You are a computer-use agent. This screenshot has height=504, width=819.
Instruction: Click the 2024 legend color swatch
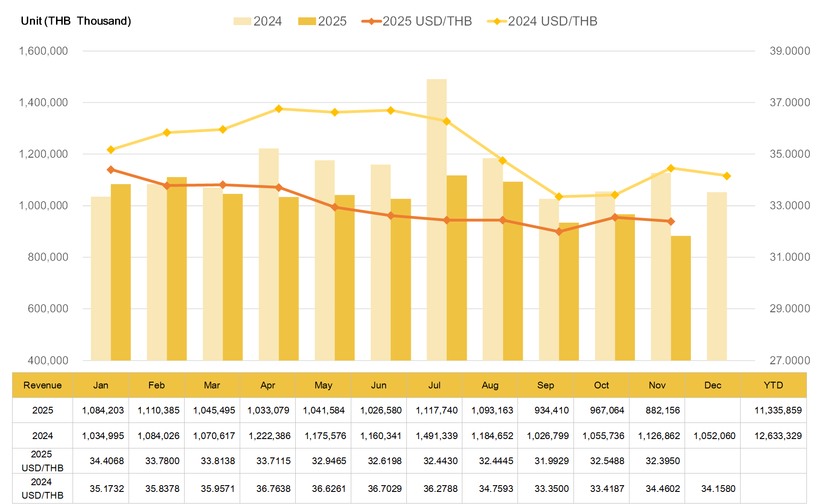click(242, 22)
